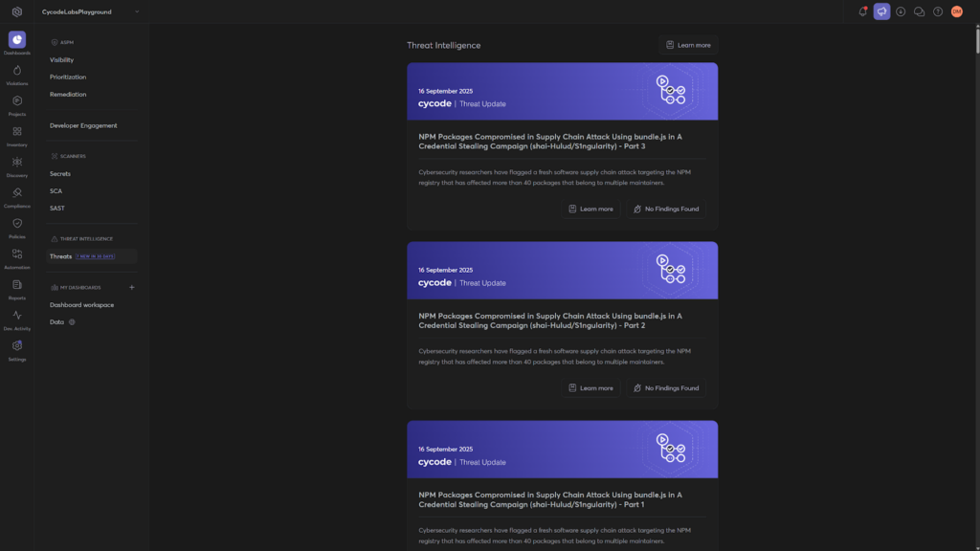Open the Dev Activity pulse icon
The width and height of the screenshot is (980, 551).
point(17,316)
